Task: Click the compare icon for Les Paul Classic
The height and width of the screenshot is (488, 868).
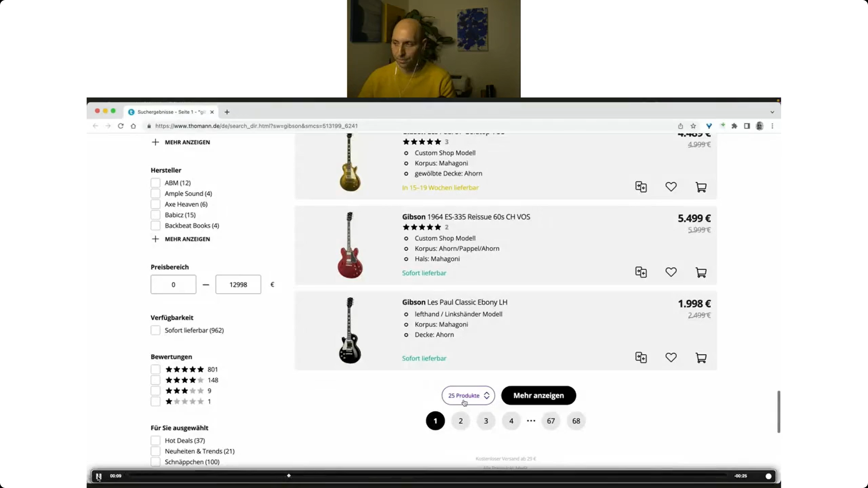Action: (x=641, y=357)
